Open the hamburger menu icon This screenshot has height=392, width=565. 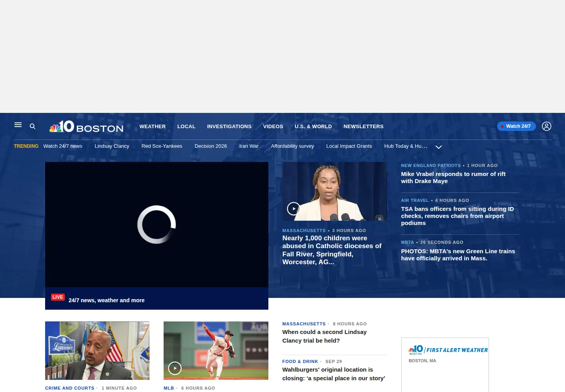pyautogui.click(x=18, y=125)
